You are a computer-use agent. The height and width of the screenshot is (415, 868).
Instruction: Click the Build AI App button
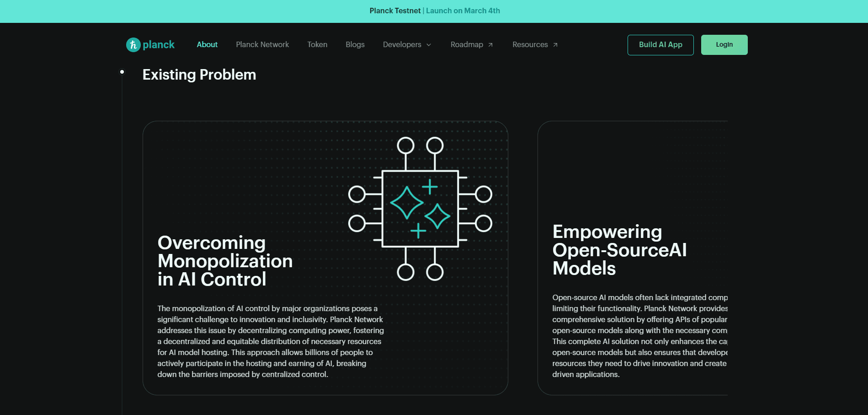click(660, 45)
